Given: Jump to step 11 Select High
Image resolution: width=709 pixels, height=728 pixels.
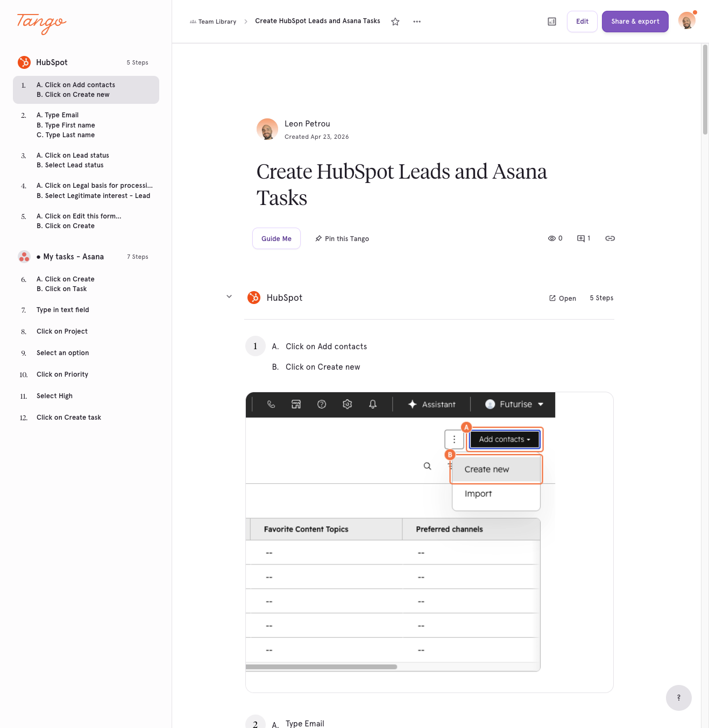Looking at the screenshot, I should (86, 396).
